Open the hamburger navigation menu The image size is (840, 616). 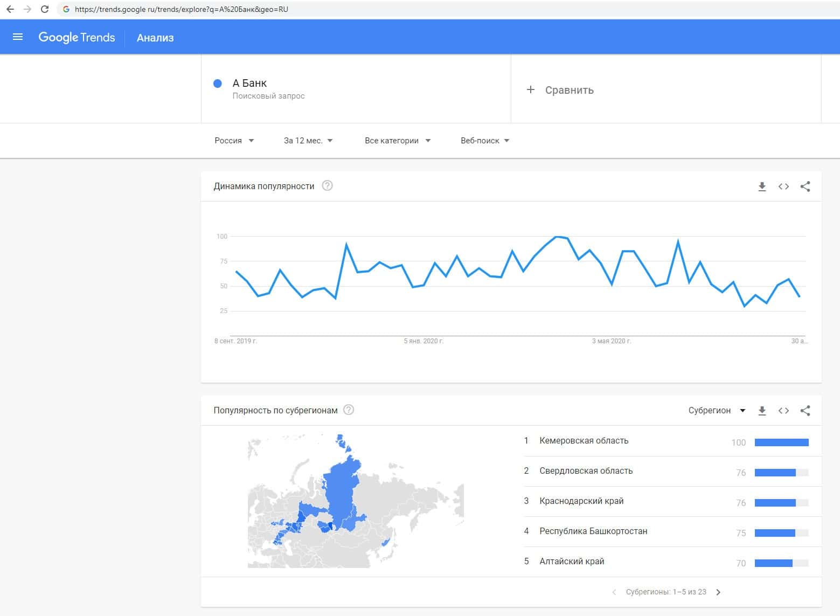pos(18,37)
